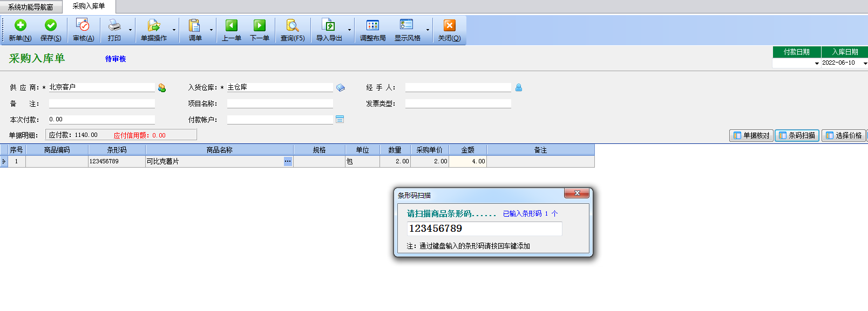This screenshot has height=311, width=868.
Task: Click the supplier lookup icon beside 北京客户
Action: [x=162, y=88]
